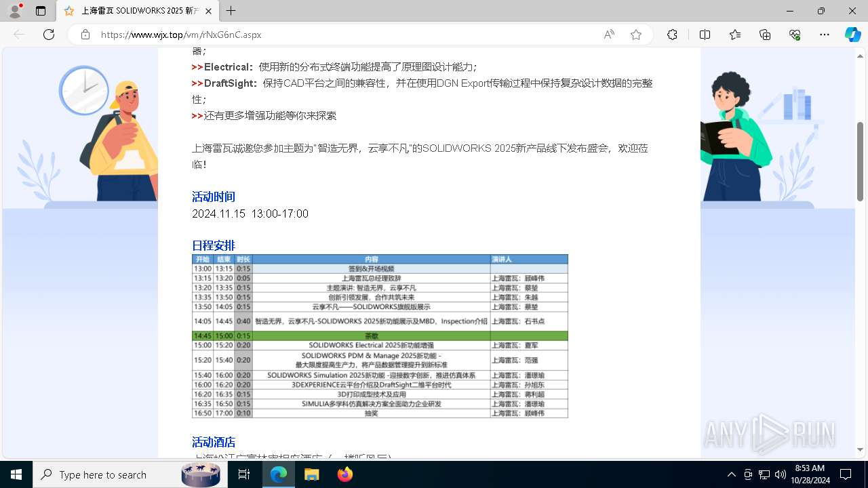Click the Meet Now tray icon

(x=748, y=474)
